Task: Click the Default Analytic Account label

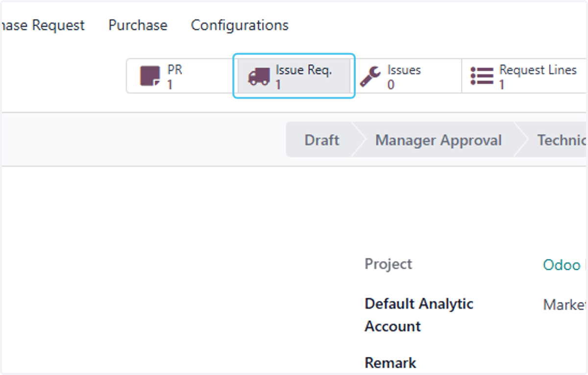Action: point(419,315)
